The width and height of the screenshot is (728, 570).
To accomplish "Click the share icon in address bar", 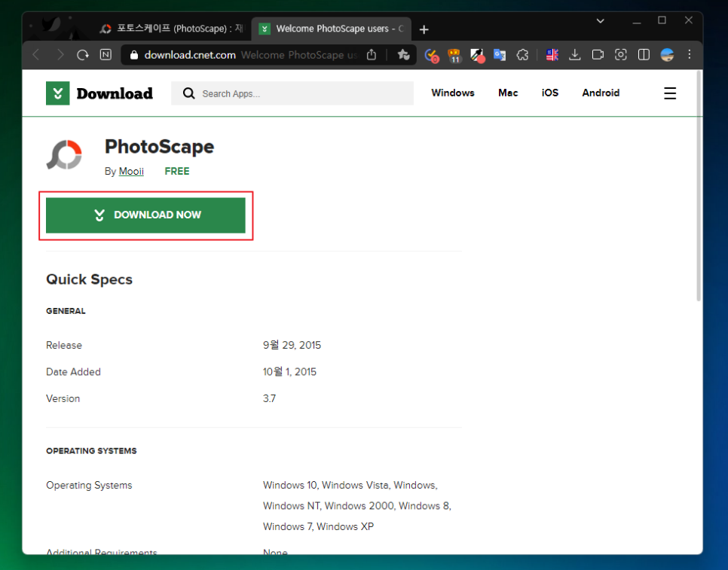I will pos(372,55).
